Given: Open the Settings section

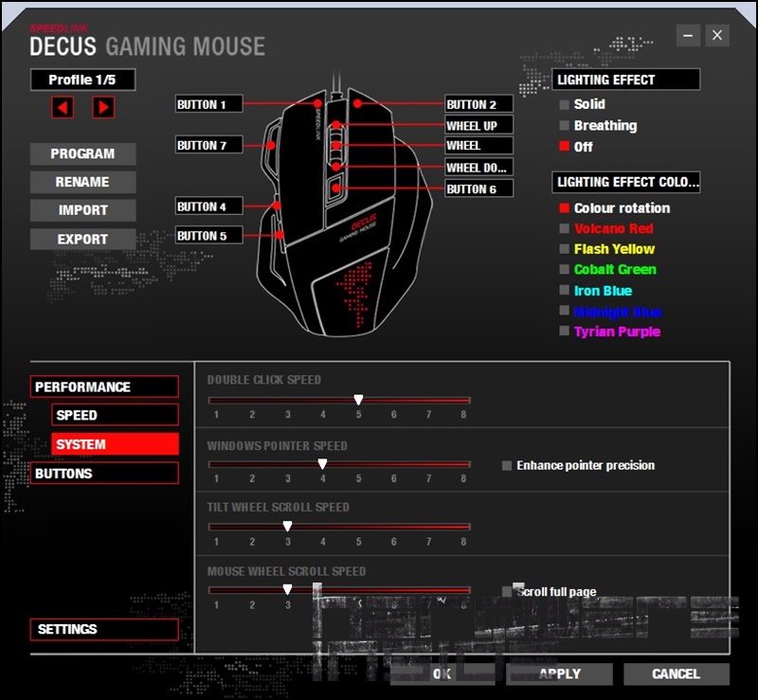Looking at the screenshot, I should click(104, 629).
